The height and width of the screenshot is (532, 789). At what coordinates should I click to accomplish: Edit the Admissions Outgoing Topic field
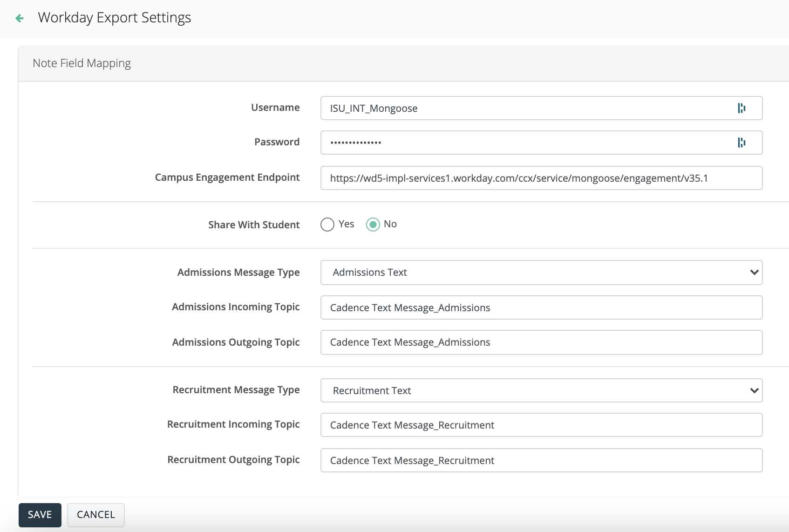[540, 342]
